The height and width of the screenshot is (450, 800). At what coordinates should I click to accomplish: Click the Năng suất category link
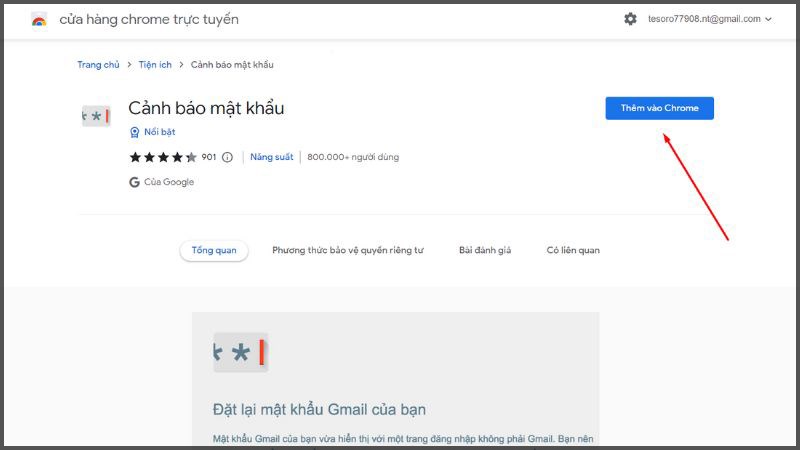271,157
